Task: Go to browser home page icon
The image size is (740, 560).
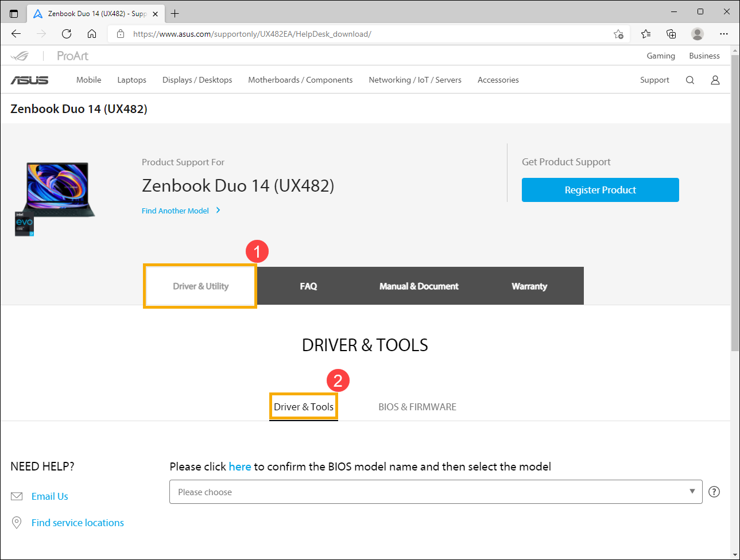Action: tap(92, 34)
